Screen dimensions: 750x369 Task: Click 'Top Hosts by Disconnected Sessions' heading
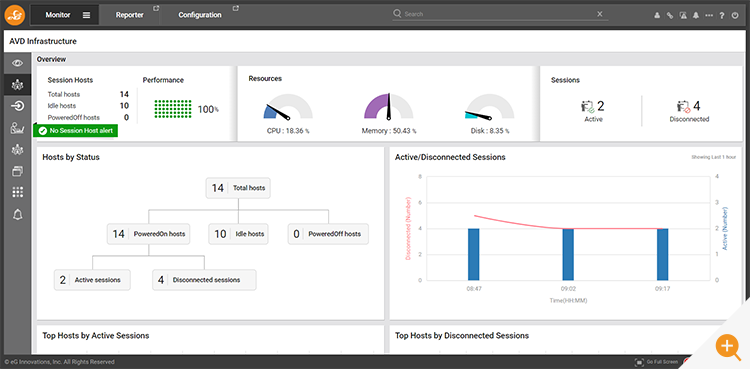(x=462, y=336)
